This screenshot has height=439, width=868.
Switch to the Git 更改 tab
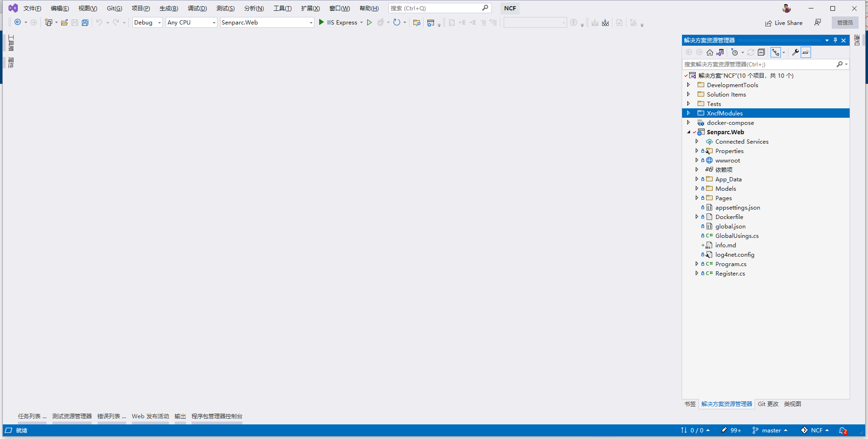click(x=768, y=404)
